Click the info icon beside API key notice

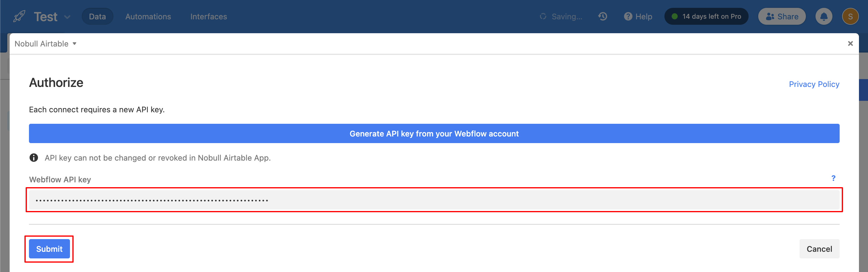(34, 158)
